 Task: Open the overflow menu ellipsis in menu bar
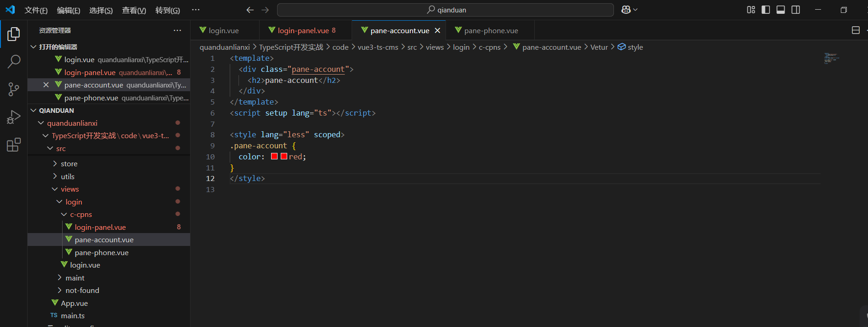click(x=196, y=10)
